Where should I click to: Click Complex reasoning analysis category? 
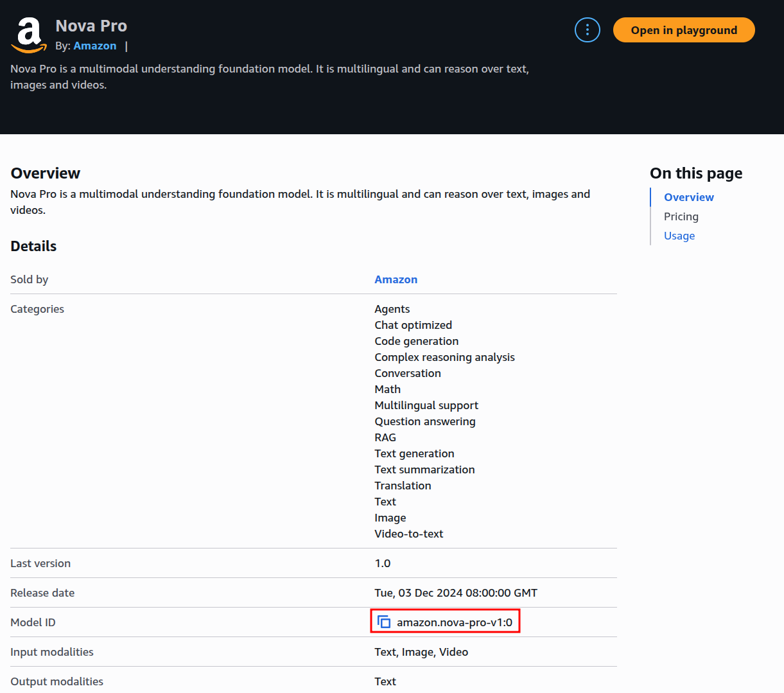click(x=445, y=357)
